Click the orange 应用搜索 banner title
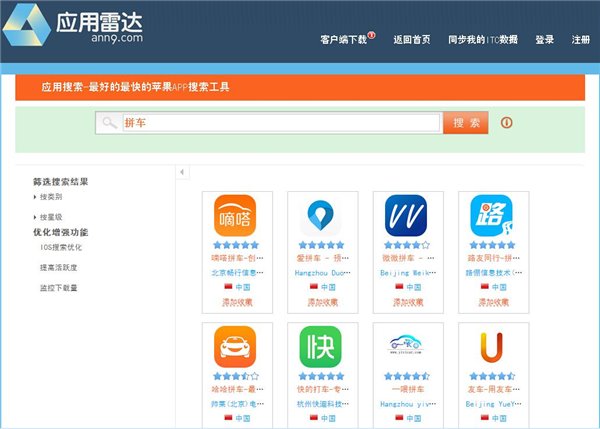Screen dimensions: 600x429 point(135,87)
